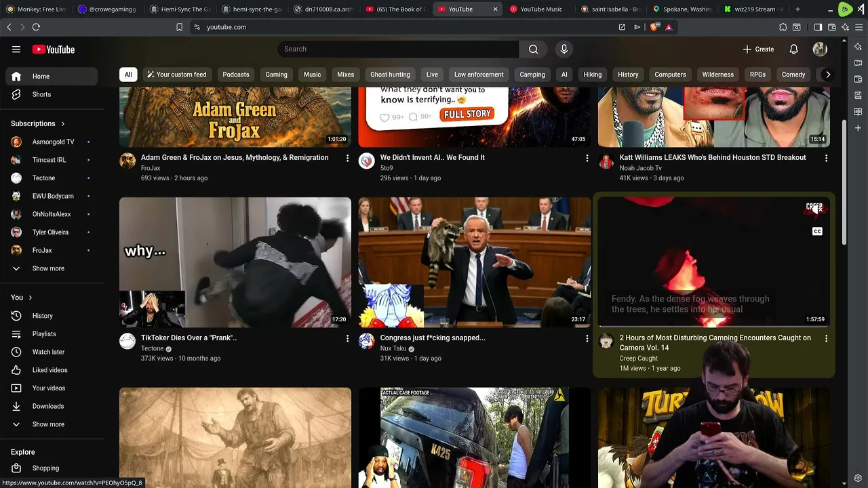Open the You section chevron
Viewport: 868px width, 488px height.
point(30,298)
